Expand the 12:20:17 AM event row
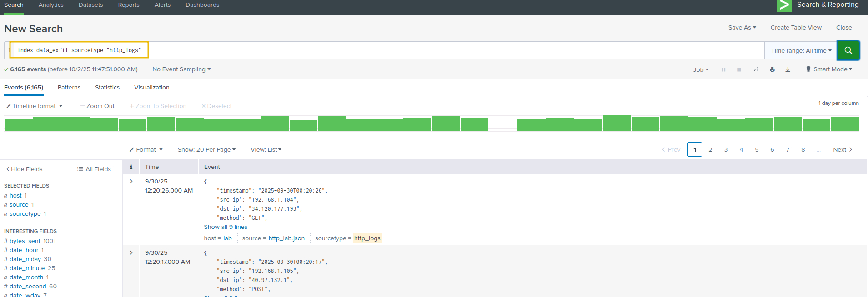 [131, 253]
